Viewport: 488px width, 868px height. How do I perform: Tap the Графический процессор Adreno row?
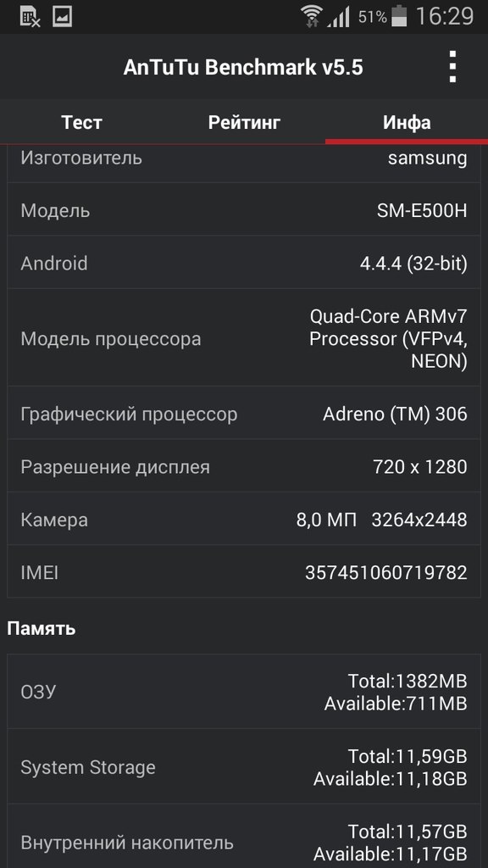coord(244,413)
